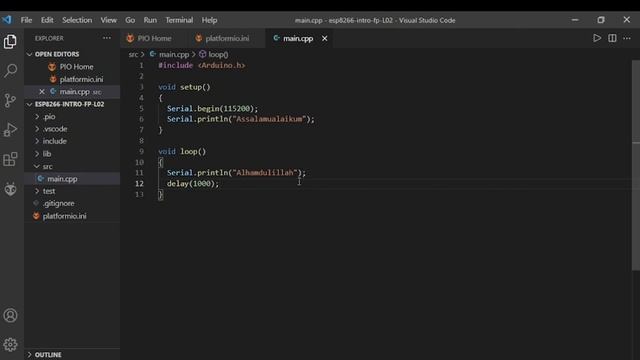Click loop() in the breadcrumb path
640x360 pixels.
tap(218, 54)
